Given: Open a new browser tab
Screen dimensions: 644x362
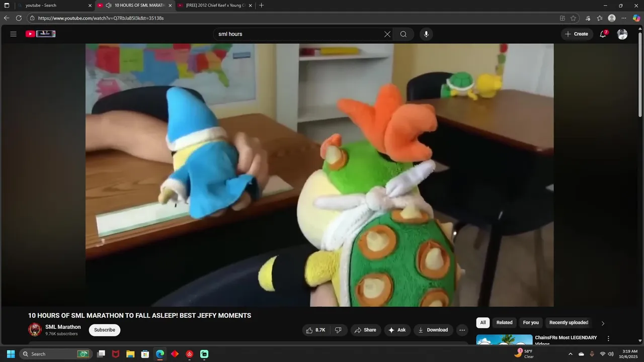Looking at the screenshot, I should click(x=261, y=6).
